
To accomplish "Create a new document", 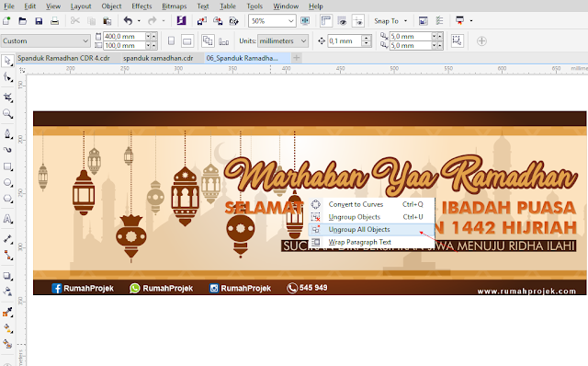I will click(6, 21).
